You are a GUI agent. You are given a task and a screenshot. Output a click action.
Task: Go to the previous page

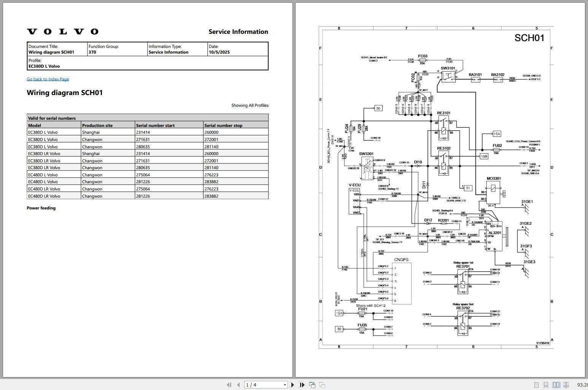(238, 385)
